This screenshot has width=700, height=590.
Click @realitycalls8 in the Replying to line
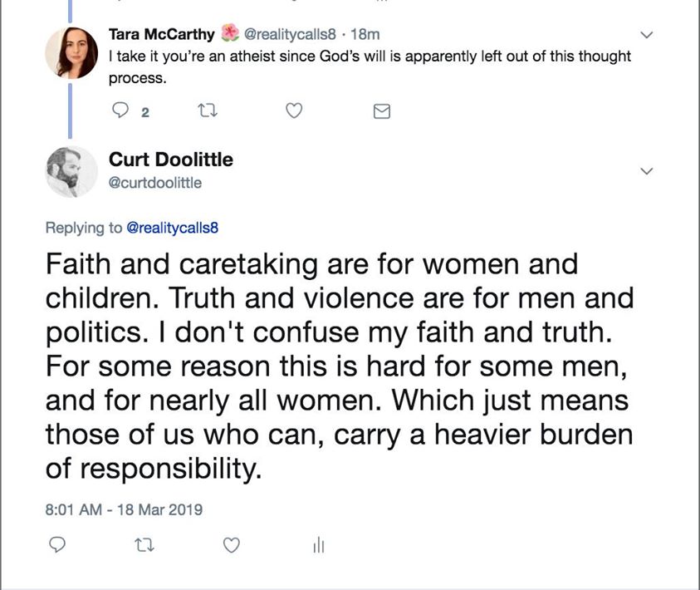pos(172,225)
